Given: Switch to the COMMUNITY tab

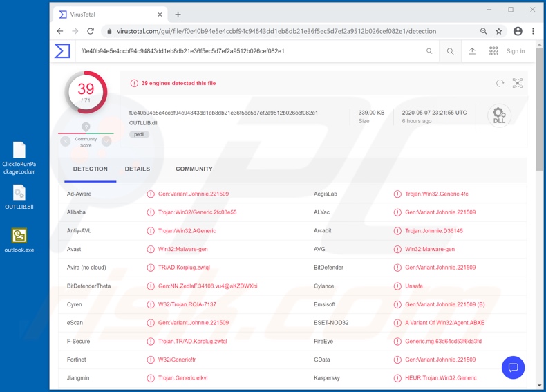Looking at the screenshot, I should (194, 169).
